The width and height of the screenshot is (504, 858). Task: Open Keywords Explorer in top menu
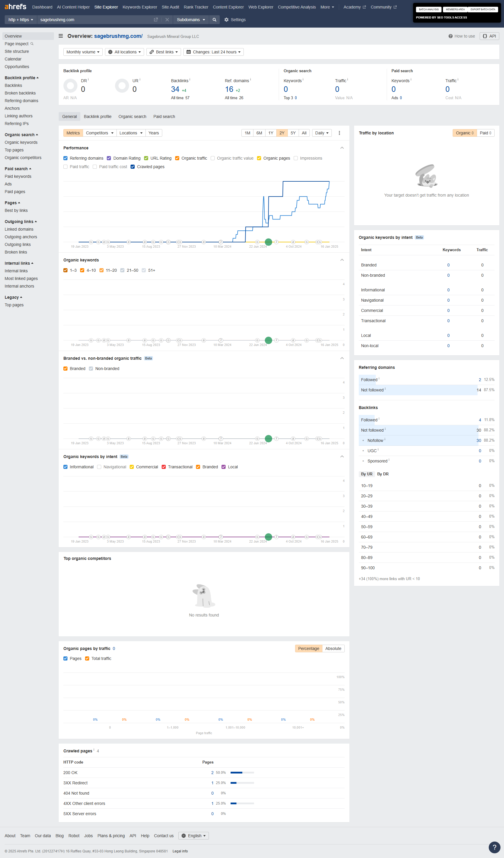pos(140,7)
